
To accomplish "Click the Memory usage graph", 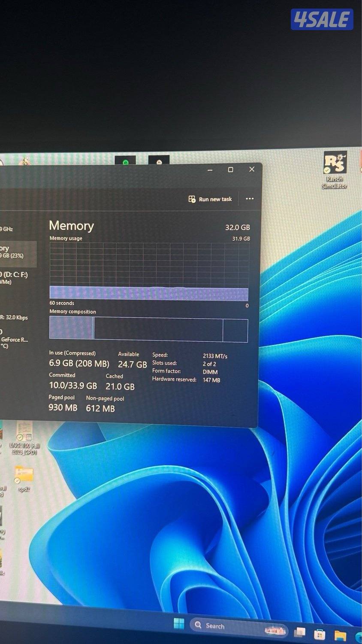I will (149, 270).
